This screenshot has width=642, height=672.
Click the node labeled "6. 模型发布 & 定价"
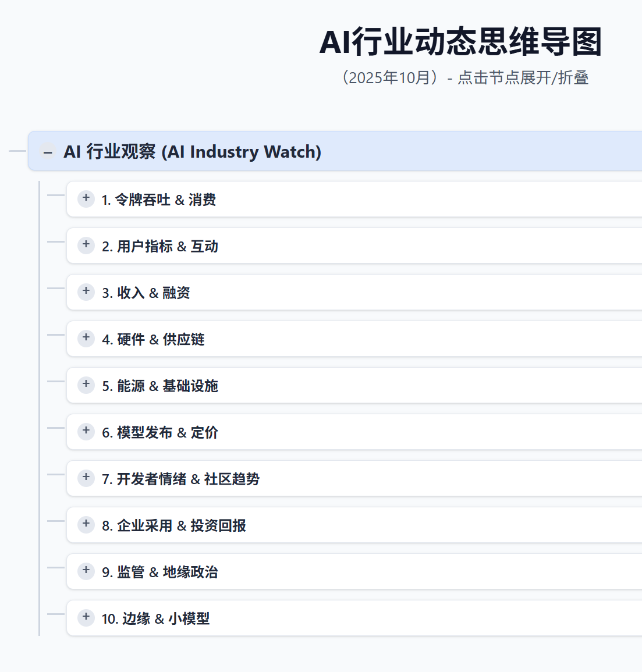coord(160,432)
